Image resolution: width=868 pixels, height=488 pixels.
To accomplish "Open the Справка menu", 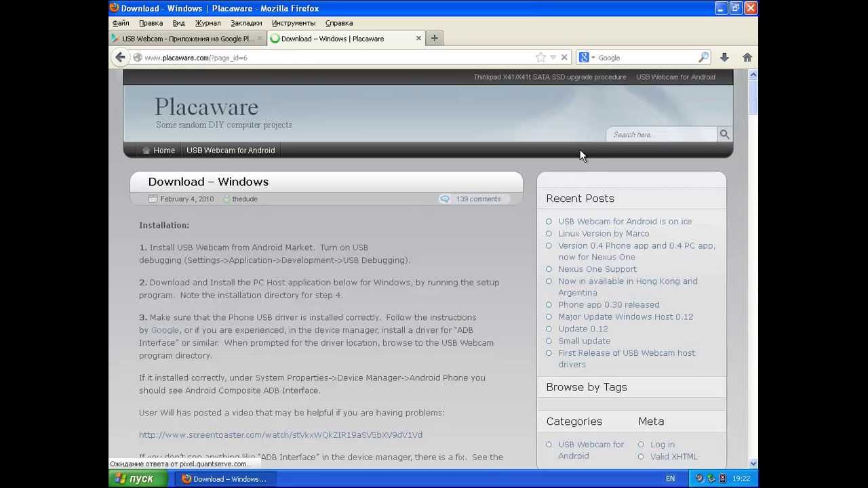I will tap(339, 23).
